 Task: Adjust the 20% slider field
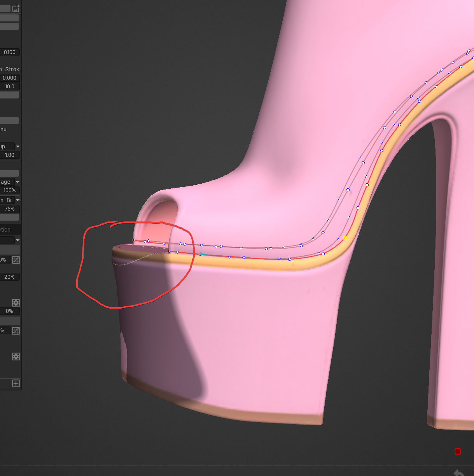(x=9, y=277)
